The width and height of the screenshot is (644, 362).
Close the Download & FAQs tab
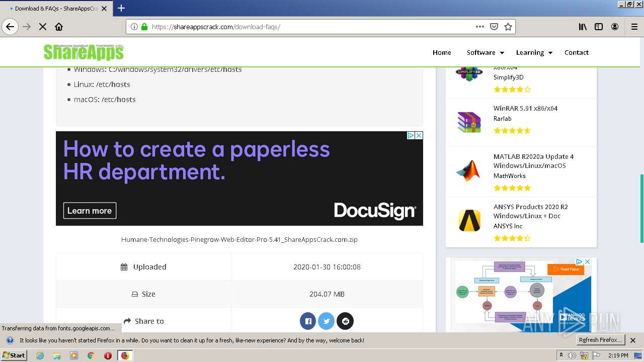pyautogui.click(x=104, y=9)
